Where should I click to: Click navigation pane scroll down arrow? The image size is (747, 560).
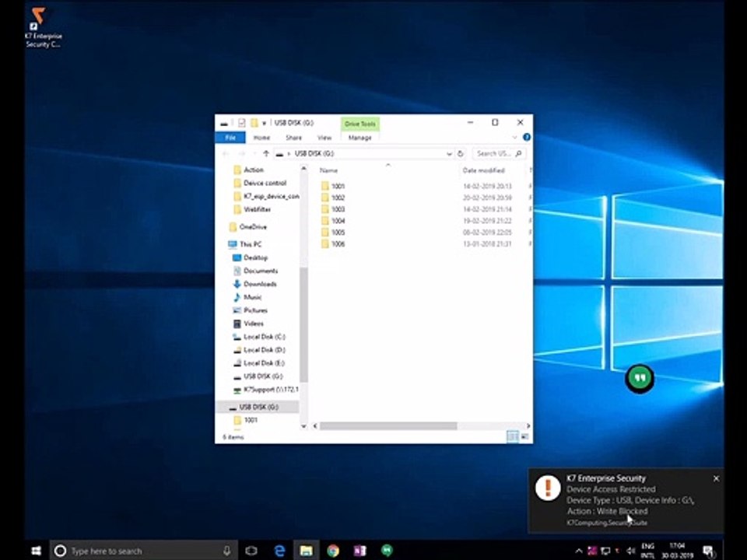304,426
